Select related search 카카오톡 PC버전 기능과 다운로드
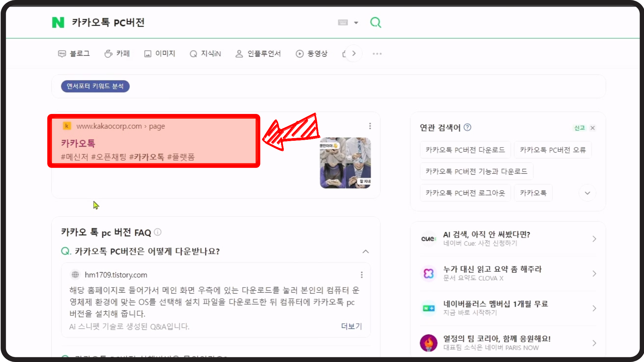644x362 pixels. tap(476, 172)
